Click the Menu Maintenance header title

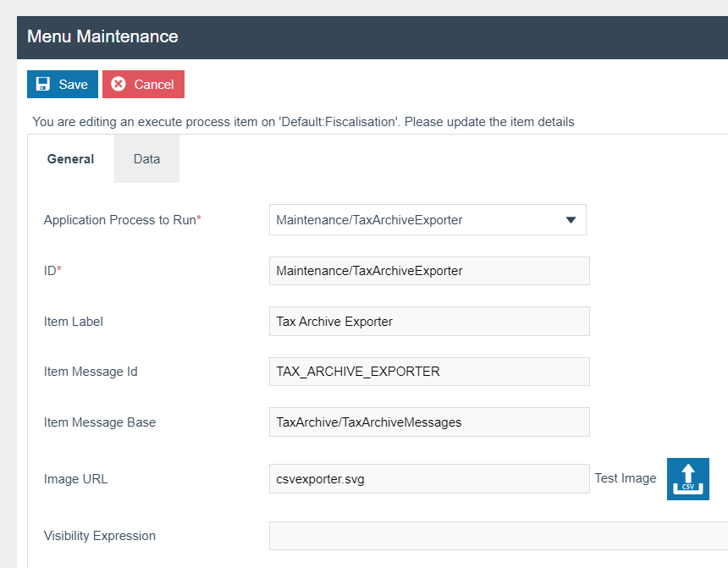point(102,36)
